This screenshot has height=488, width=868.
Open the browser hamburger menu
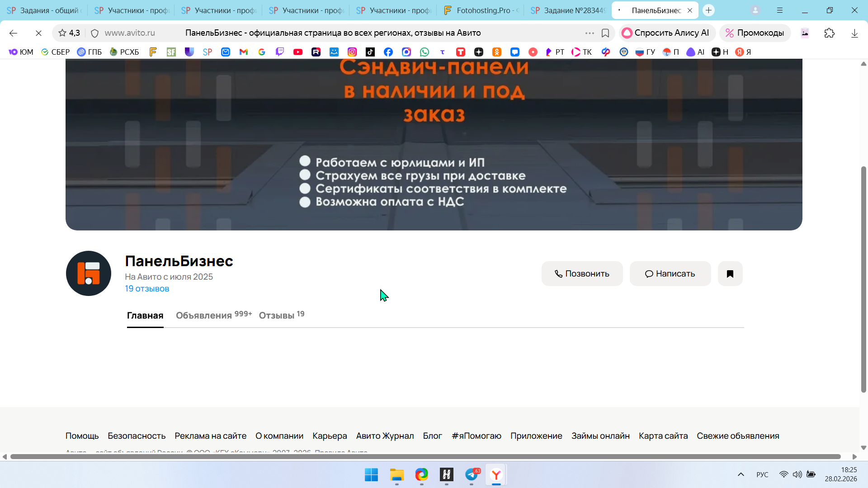tap(780, 10)
